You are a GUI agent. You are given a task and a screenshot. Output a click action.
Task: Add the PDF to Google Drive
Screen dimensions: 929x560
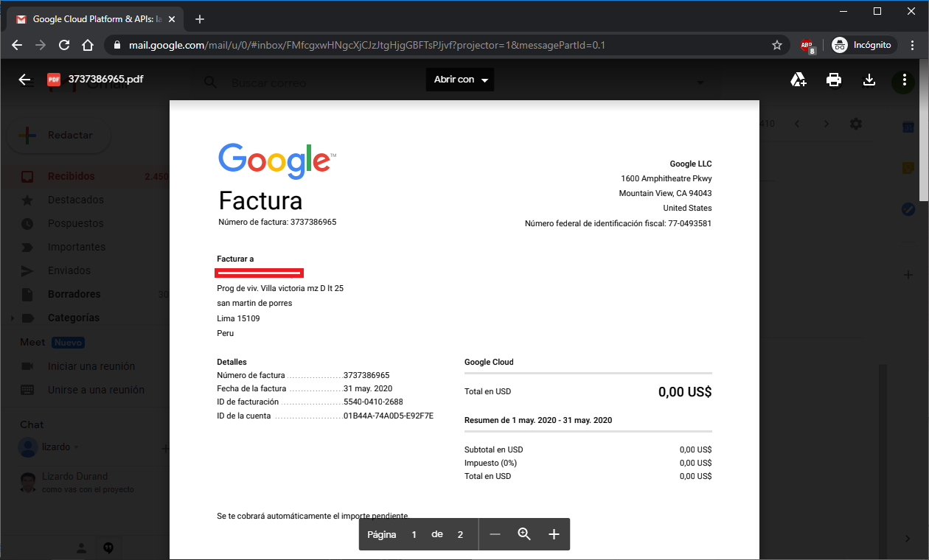[x=798, y=80]
